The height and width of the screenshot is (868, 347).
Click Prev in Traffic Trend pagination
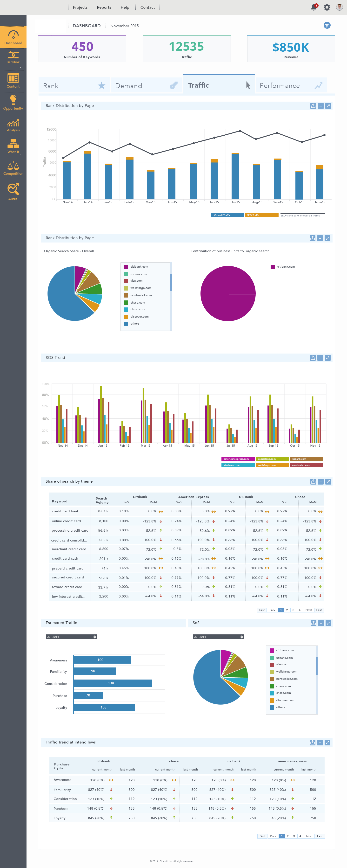tap(273, 836)
